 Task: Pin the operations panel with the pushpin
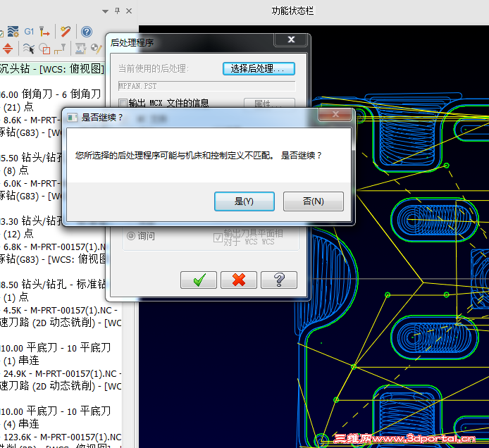tap(117, 11)
